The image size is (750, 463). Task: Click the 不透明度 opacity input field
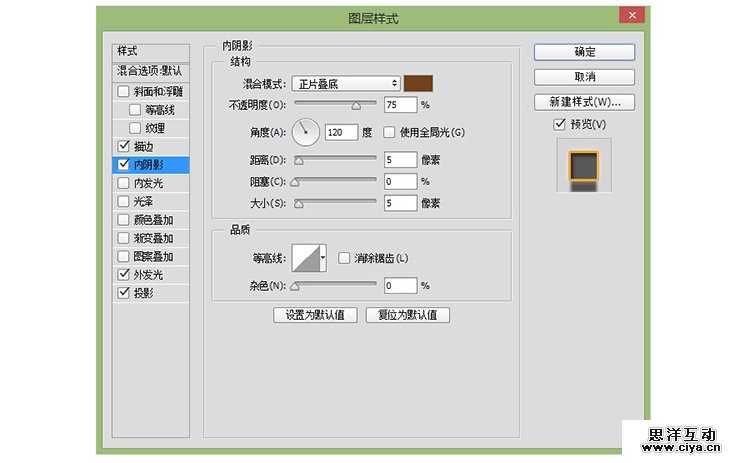coord(399,104)
